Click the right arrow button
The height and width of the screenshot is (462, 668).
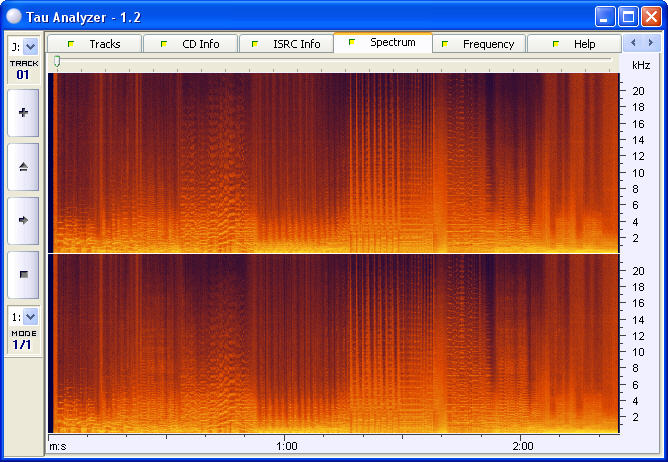coord(23,219)
